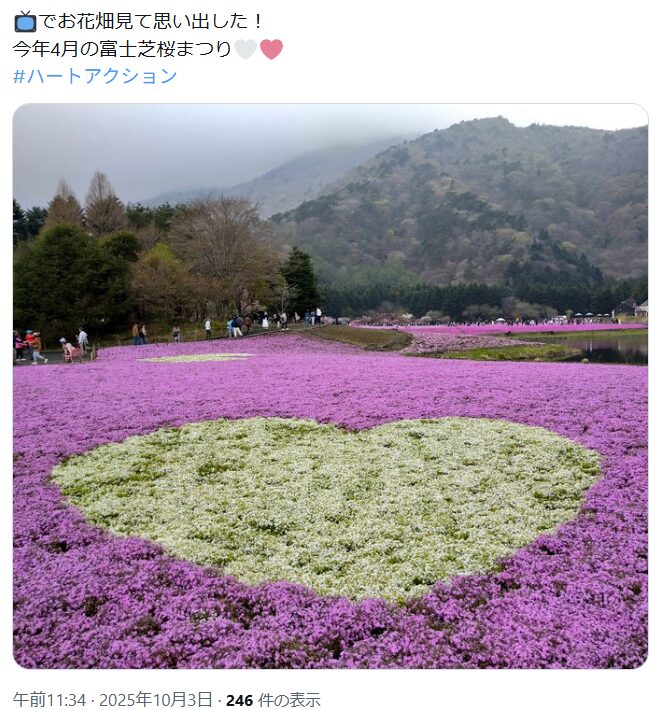Viewport: 661px width, 710px height.
Task: Click the small distant white heart flower patch
Action: click(x=197, y=358)
